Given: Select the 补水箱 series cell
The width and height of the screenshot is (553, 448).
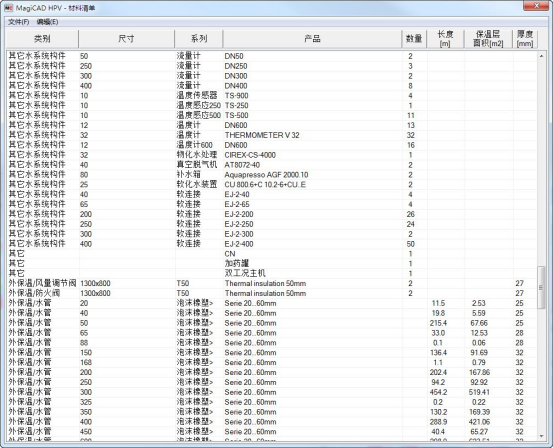Looking at the screenshot, I should [189, 175].
